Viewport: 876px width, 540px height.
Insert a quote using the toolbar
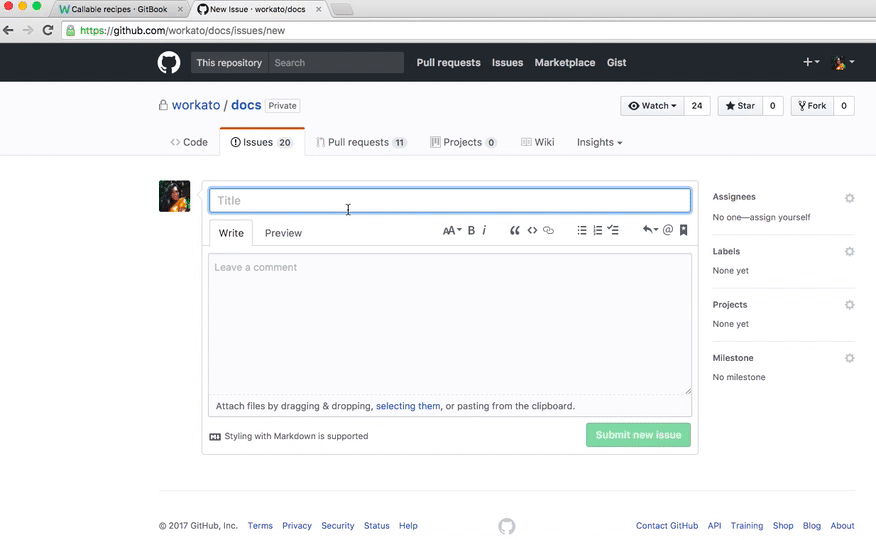tap(515, 231)
